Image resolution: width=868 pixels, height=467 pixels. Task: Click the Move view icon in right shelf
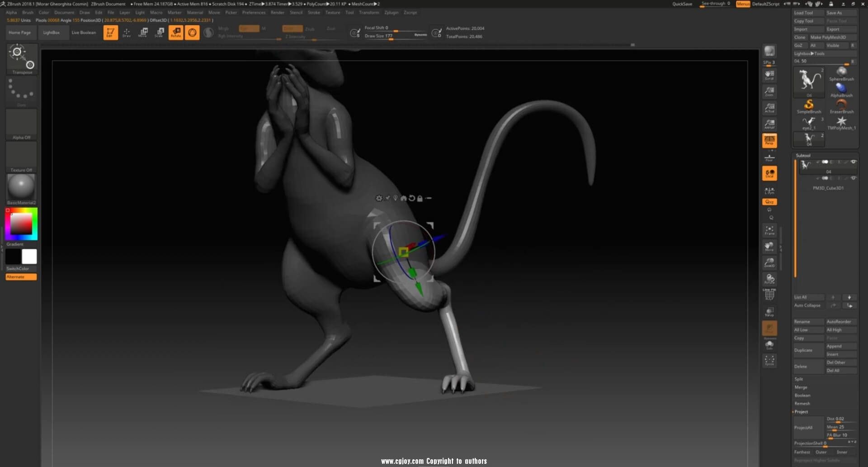pos(769,247)
